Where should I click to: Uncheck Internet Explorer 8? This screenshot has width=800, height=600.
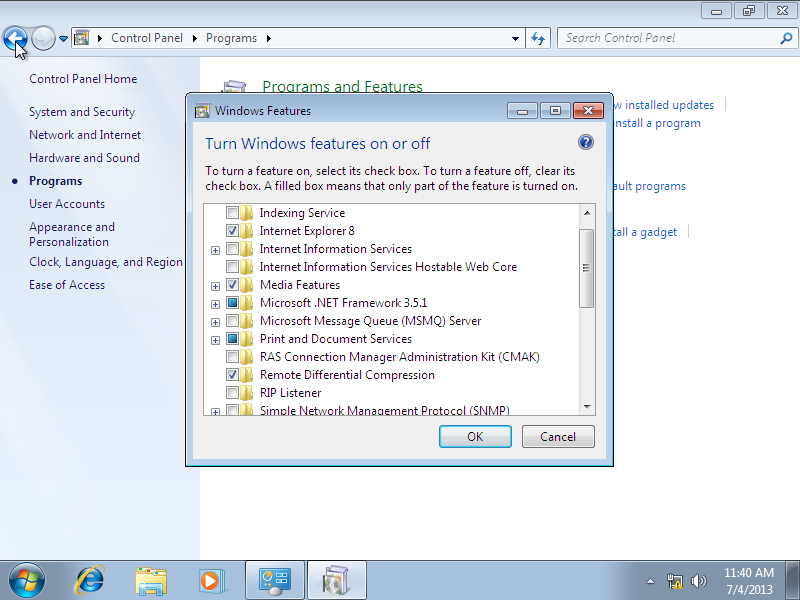pyautogui.click(x=233, y=230)
